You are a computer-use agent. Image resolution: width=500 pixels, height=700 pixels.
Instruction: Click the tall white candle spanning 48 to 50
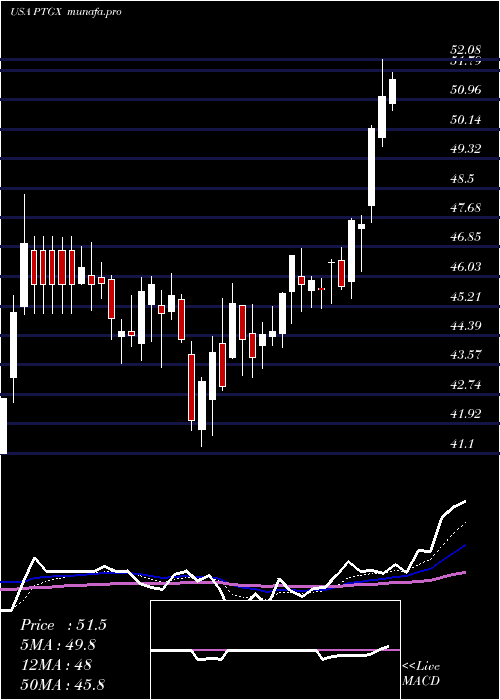(x=371, y=167)
